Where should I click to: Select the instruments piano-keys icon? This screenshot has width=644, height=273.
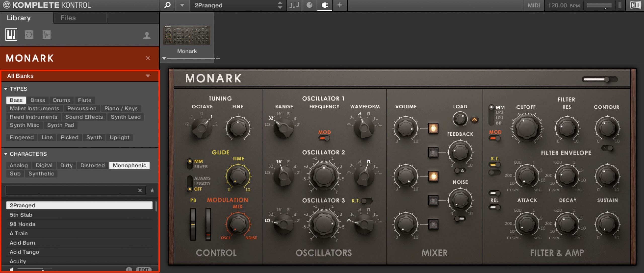point(11,34)
